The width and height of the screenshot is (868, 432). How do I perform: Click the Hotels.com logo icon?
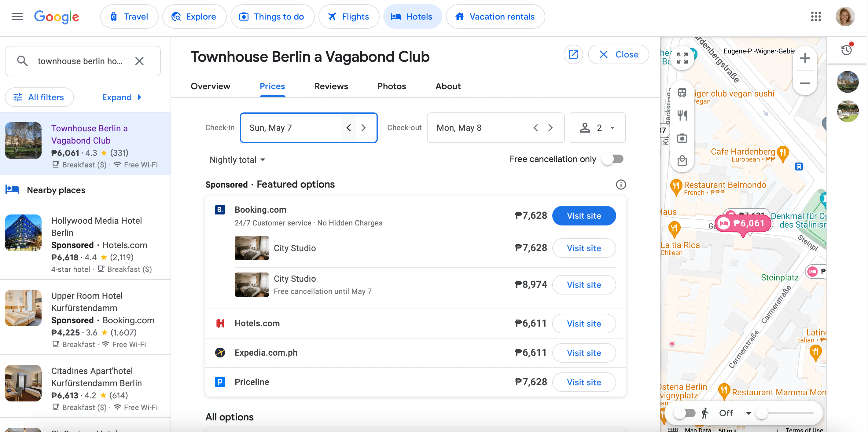220,323
